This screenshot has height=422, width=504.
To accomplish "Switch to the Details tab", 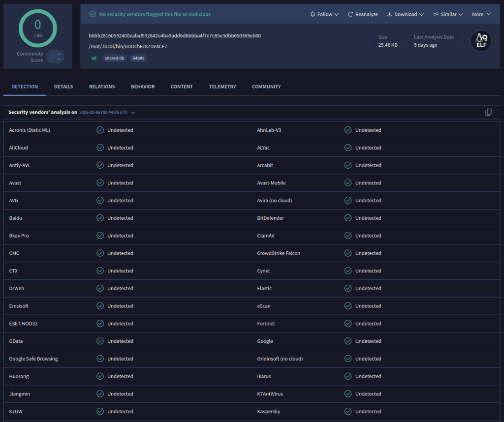I will [x=63, y=87].
